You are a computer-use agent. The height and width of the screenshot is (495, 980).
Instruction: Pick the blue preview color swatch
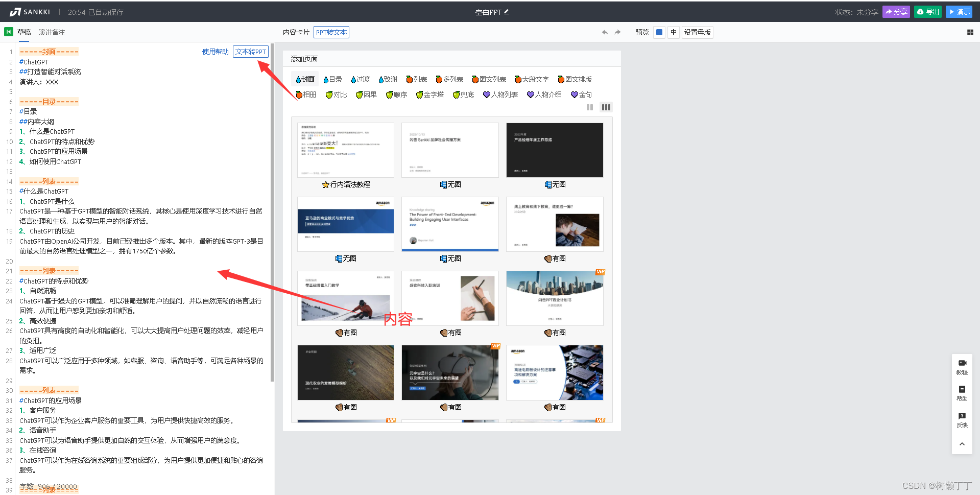659,32
